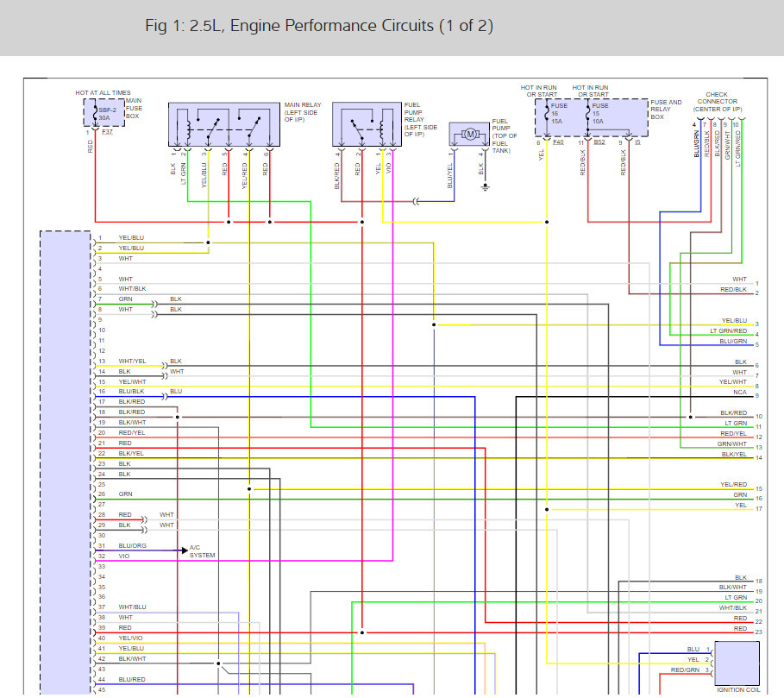Screen dimensions: 784x698
Task: Click the fuel pump motor symbol
Action: (x=471, y=134)
